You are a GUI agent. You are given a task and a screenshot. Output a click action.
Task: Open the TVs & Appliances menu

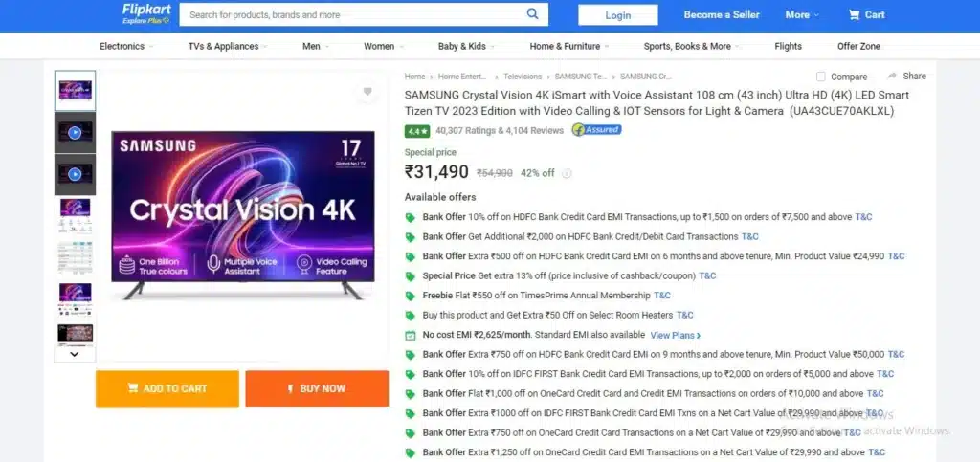pos(228,46)
